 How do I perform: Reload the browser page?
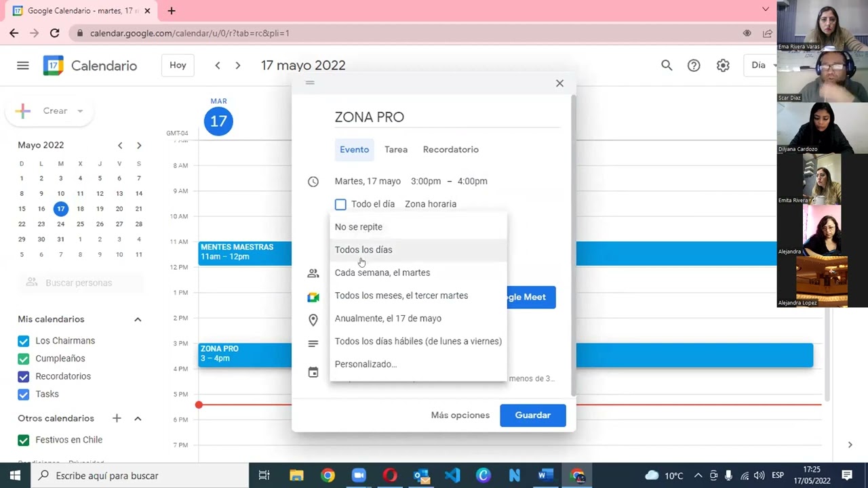click(55, 33)
